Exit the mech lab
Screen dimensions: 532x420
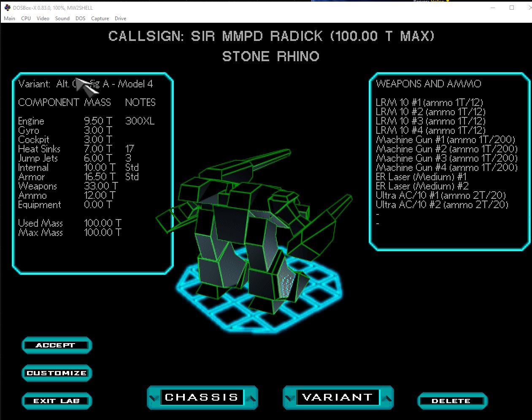pyautogui.click(x=56, y=401)
